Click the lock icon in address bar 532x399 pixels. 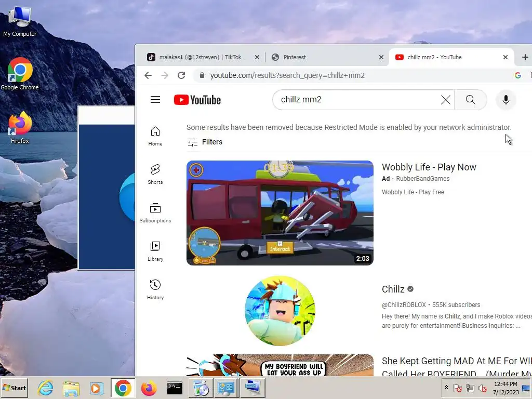[202, 75]
